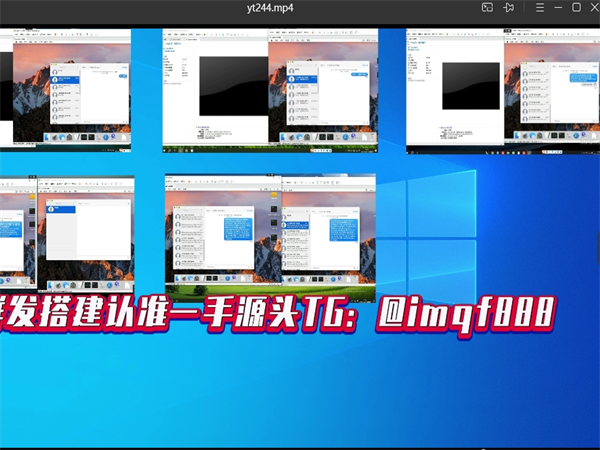The width and height of the screenshot is (600, 450).
Task: Click the black preview panel in top-middle window
Action: [231, 85]
